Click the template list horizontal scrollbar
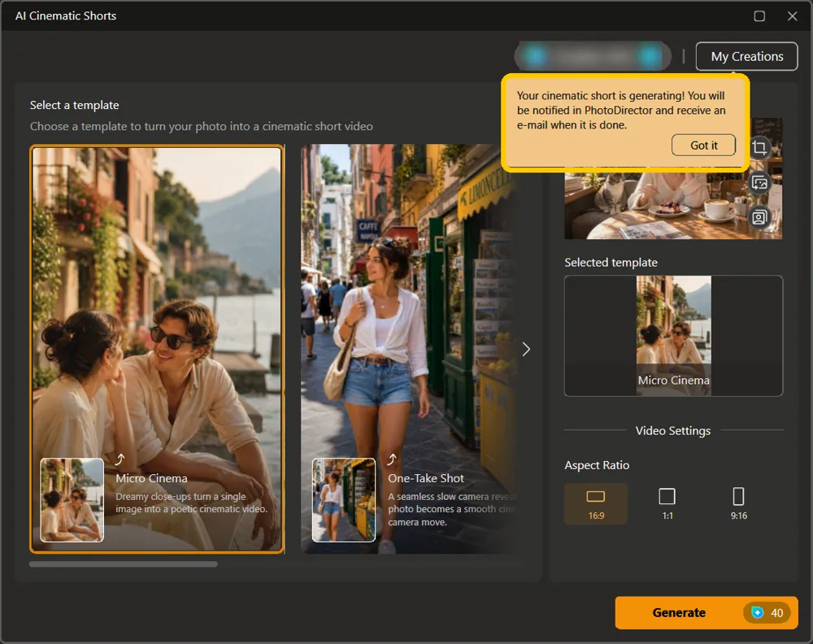 click(x=124, y=564)
